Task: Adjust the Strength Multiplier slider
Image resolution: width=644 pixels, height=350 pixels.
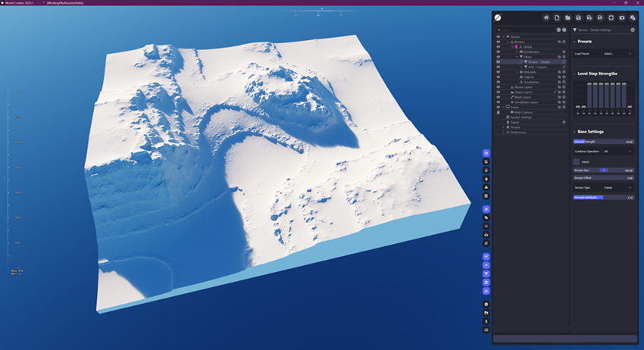Action: 603,198
